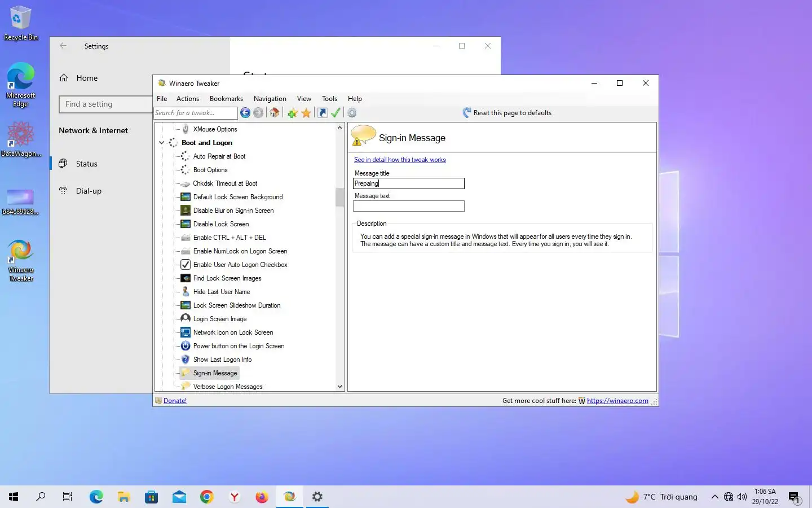
Task: Click the Hide Last User Name person icon
Action: 185,292
